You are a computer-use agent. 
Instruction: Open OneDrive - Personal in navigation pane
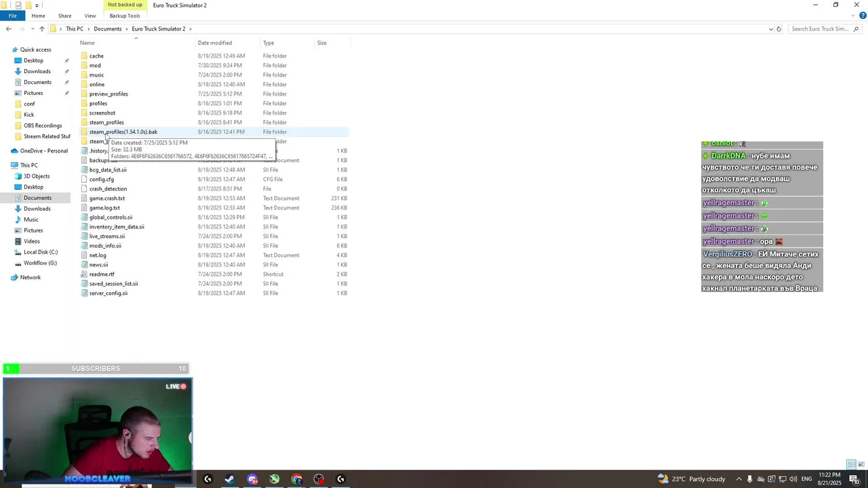[x=43, y=150]
